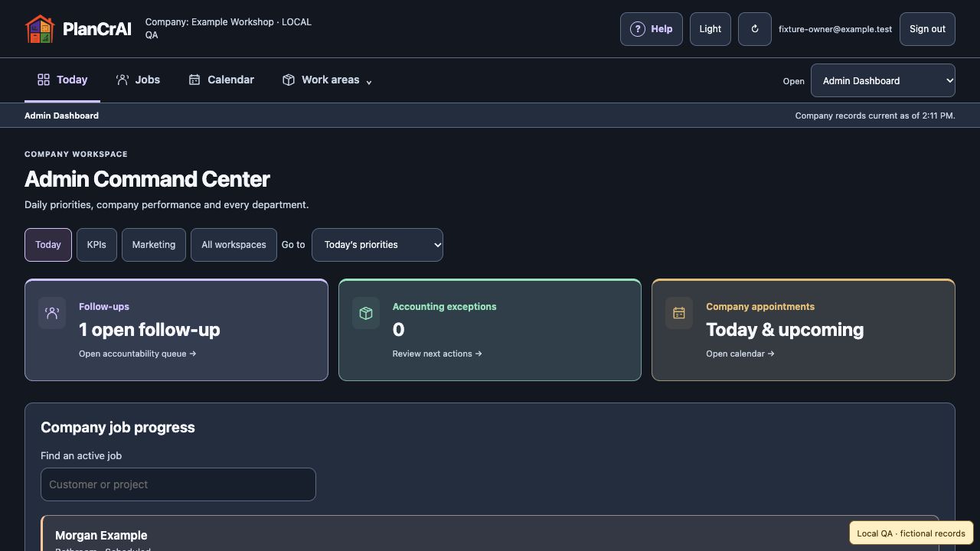Click Open calendar link
The image size is (980, 551).
(740, 354)
